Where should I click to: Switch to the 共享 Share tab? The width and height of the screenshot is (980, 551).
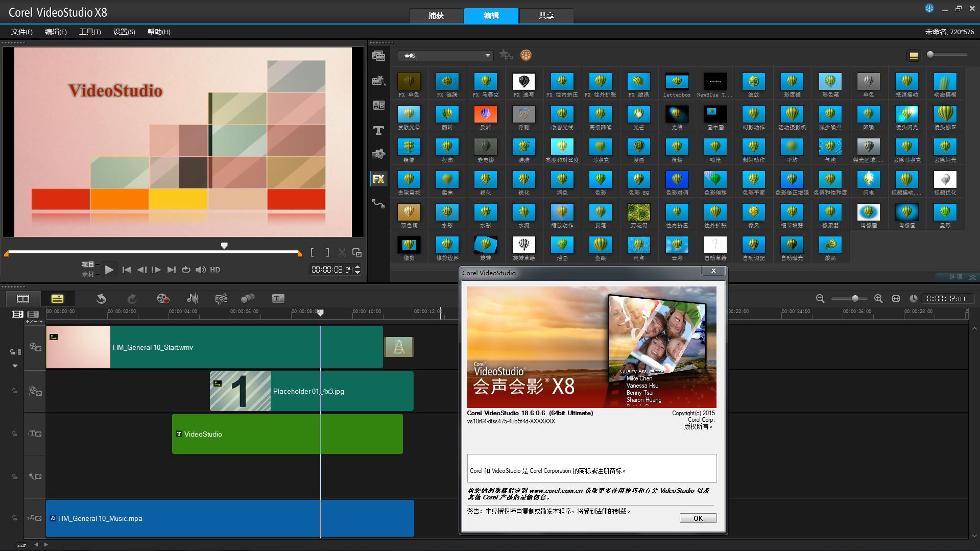(x=546, y=16)
